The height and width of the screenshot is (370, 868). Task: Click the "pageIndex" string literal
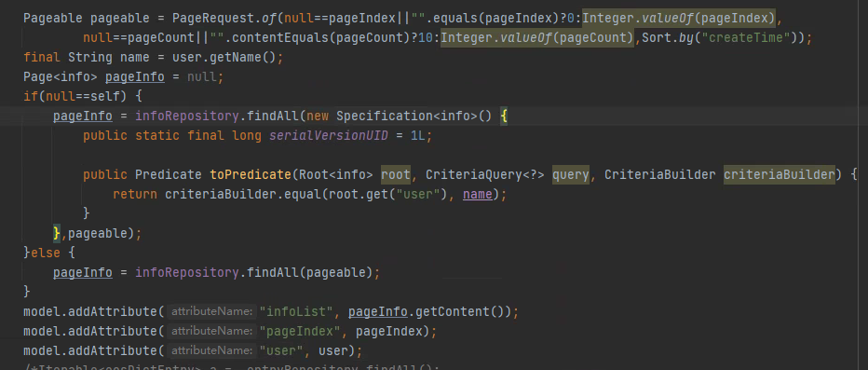pos(300,331)
